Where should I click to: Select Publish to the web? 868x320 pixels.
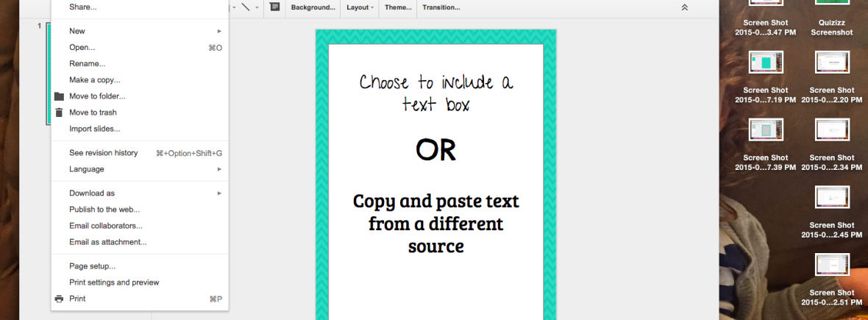point(140,209)
